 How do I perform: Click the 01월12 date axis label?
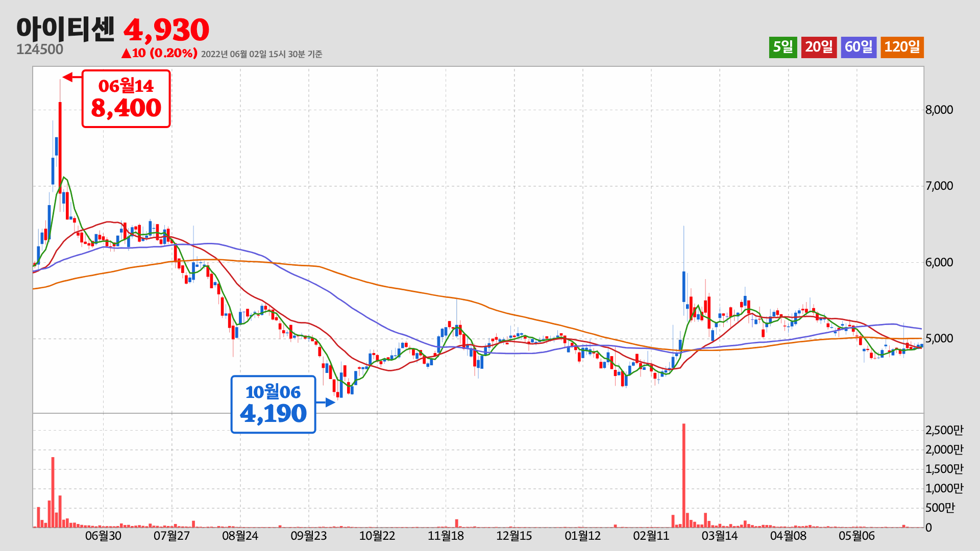(582, 536)
